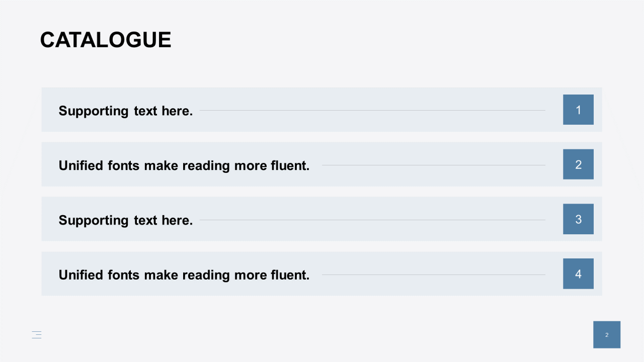This screenshot has height=362, width=644.
Task: Select the thin divider line in row 2
Action: click(434, 165)
